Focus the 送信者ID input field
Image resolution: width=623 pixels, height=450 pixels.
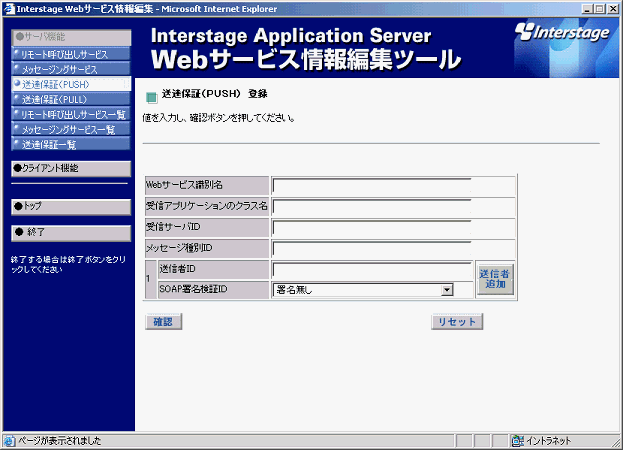(x=372, y=270)
